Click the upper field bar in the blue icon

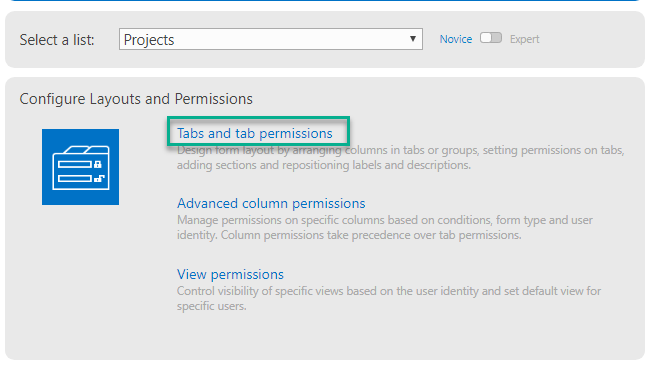click(x=75, y=164)
